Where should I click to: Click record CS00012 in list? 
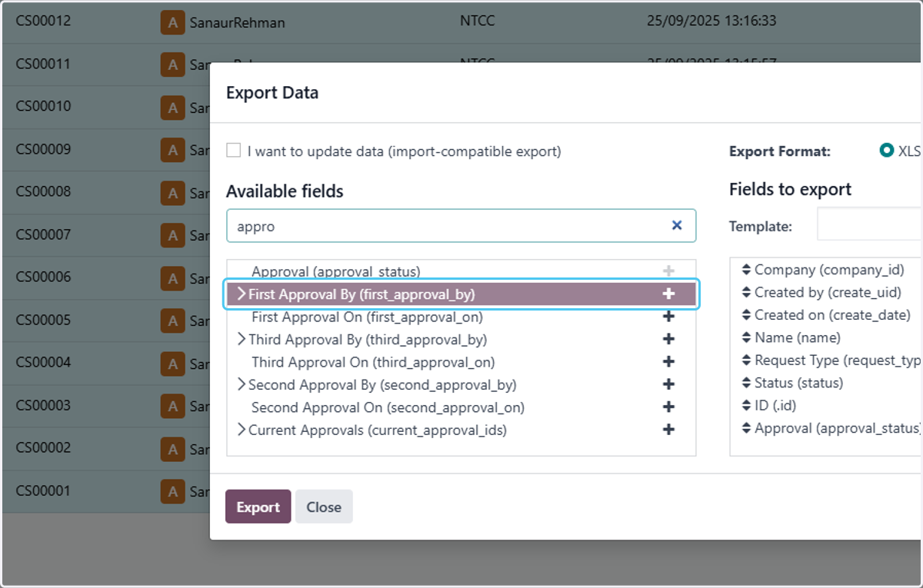pyautogui.click(x=43, y=21)
